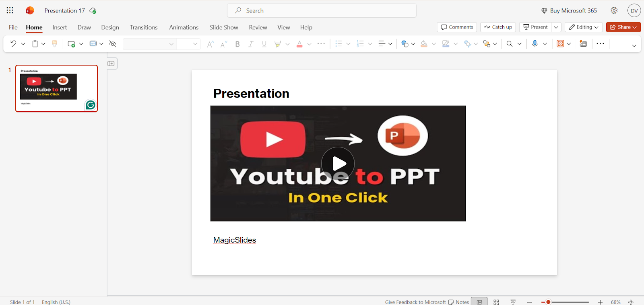Open the Microsoft 365 app launcher grid
Screen dimensions: 644x305
pyautogui.click(x=10, y=10)
